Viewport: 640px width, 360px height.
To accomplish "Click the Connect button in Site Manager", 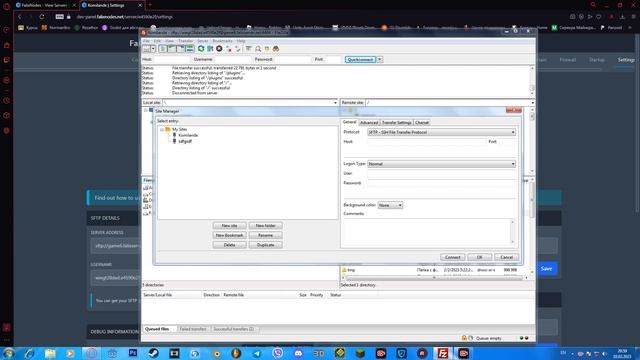I will click(x=452, y=257).
